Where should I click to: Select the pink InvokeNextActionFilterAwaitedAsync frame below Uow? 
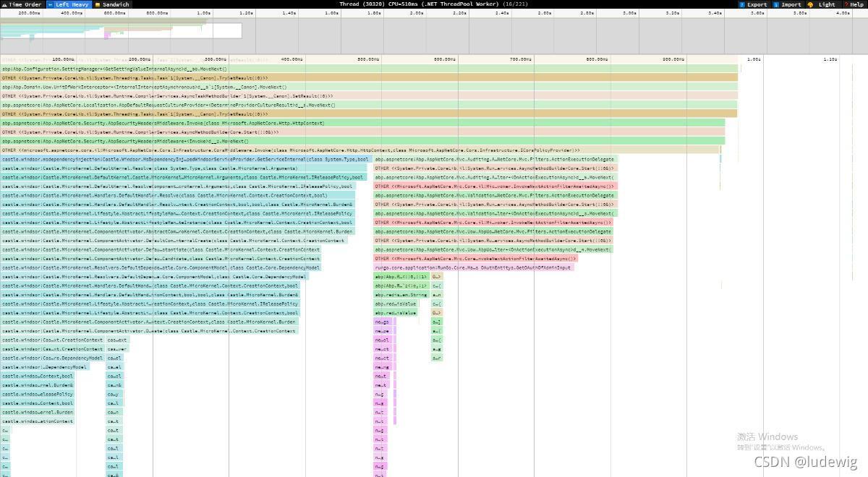coord(476,259)
